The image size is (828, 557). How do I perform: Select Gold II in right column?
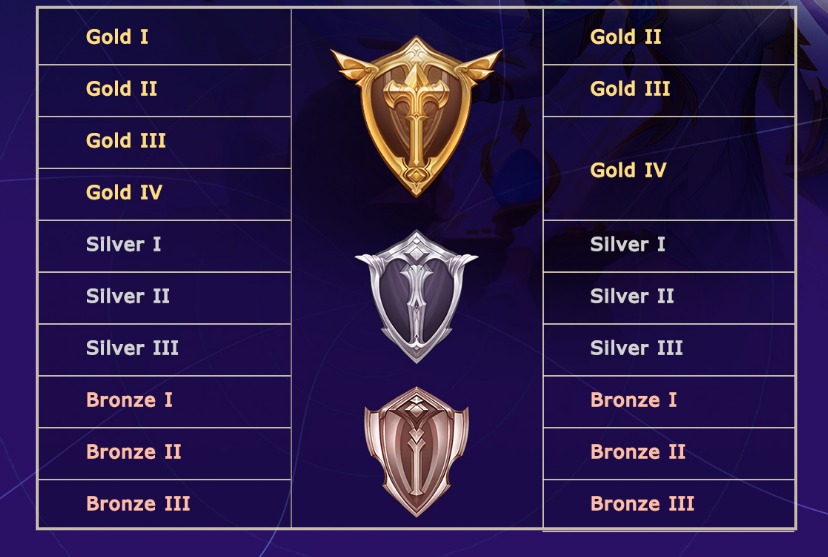626,37
